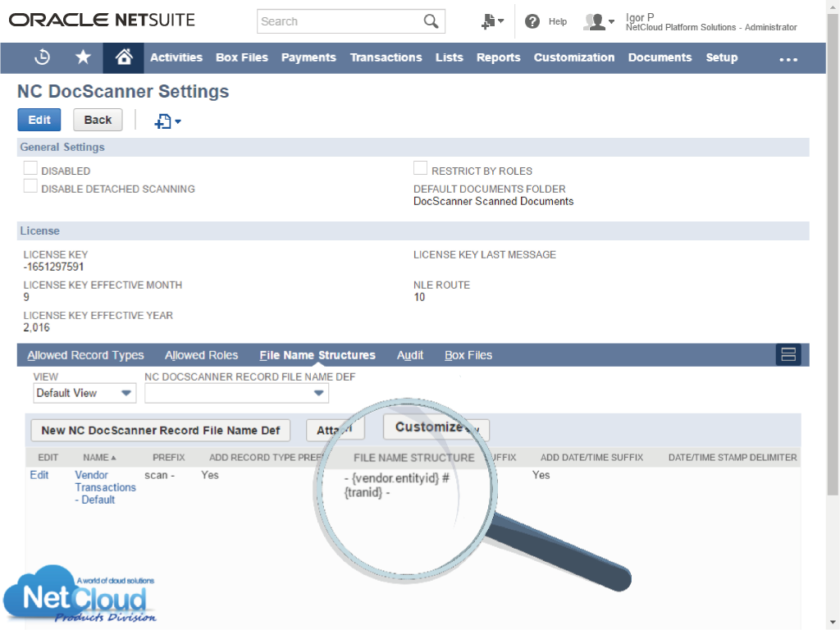Click the License section header

pyautogui.click(x=413, y=231)
